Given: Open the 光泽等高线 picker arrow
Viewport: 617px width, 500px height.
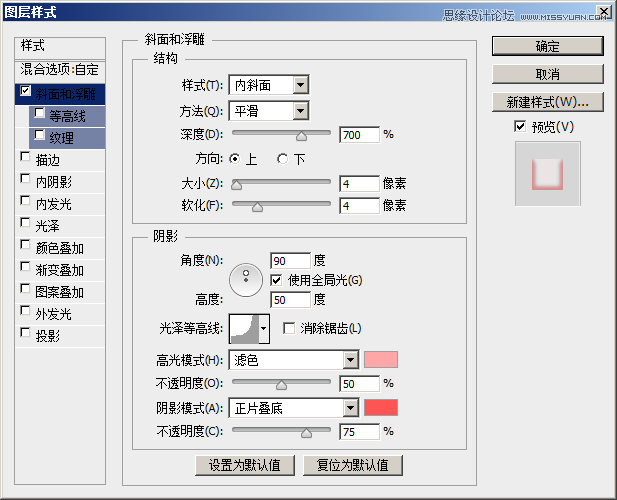Looking at the screenshot, I should [264, 329].
